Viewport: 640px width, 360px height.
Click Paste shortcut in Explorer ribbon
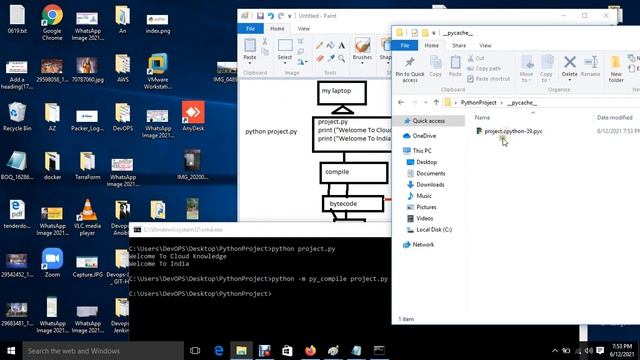pos(489,79)
